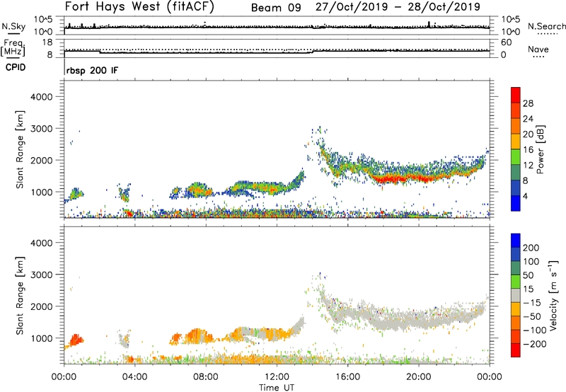The width and height of the screenshot is (566, 392).
Task: Click "Slant Range [km]" label of power panel
Action: tap(20, 149)
